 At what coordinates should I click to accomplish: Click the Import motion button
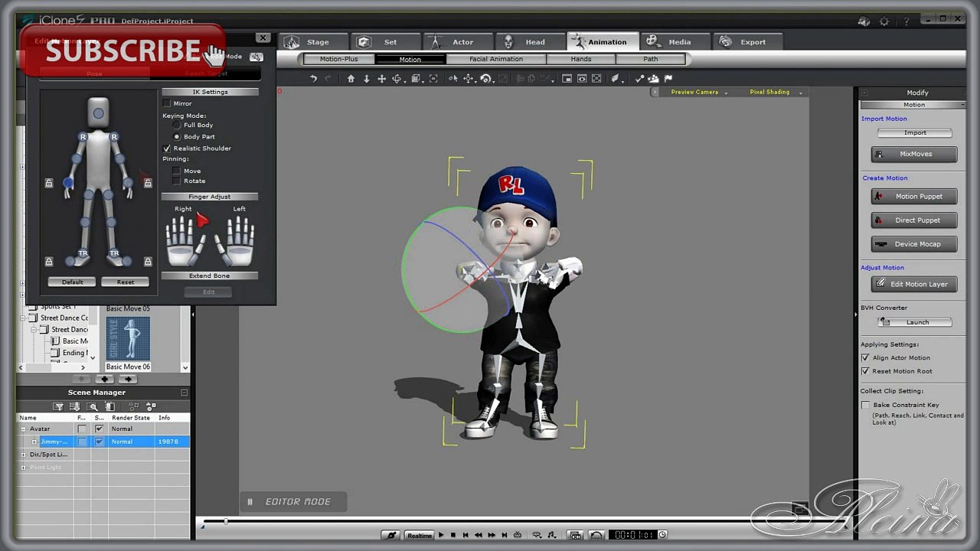(x=915, y=132)
